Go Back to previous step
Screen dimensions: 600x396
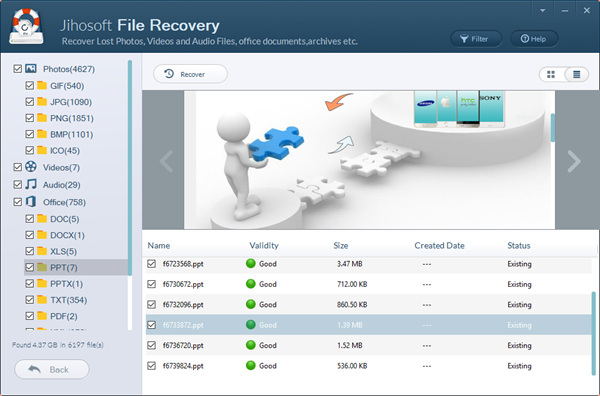pos(52,369)
